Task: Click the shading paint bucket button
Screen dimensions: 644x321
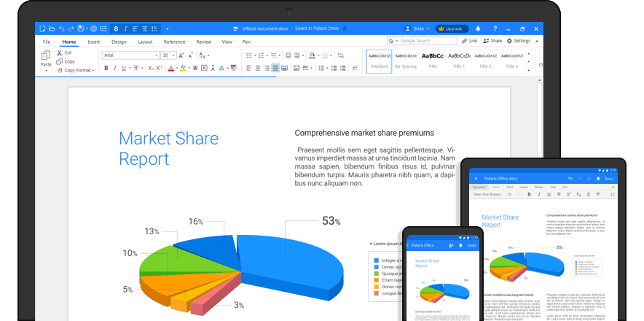Action: point(312,55)
